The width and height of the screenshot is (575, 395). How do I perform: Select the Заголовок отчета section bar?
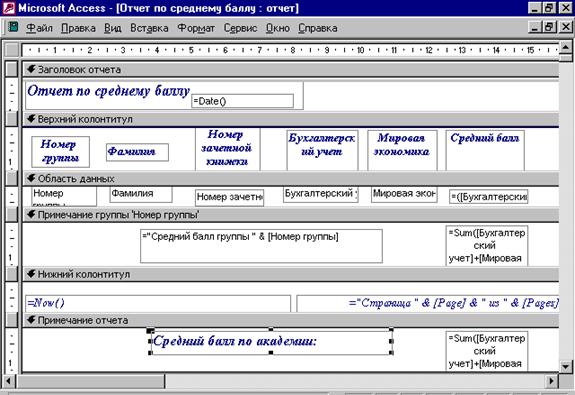tap(290, 69)
